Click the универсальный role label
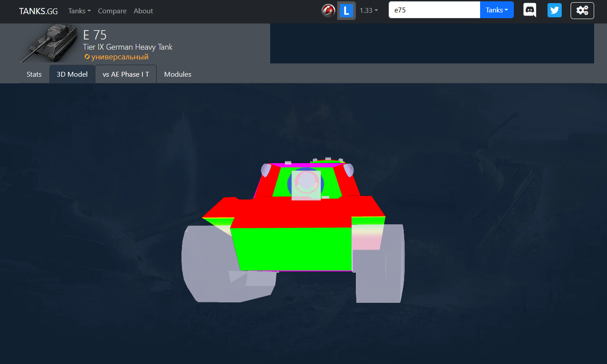This screenshot has height=364, width=607. 117,57
